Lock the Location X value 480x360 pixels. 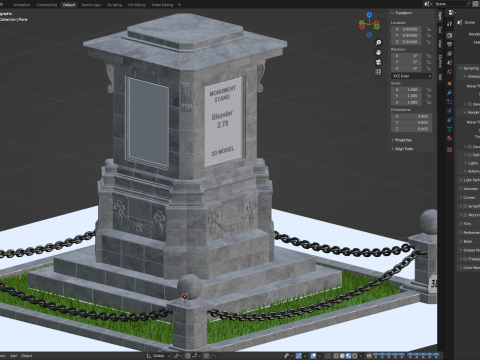point(428,29)
